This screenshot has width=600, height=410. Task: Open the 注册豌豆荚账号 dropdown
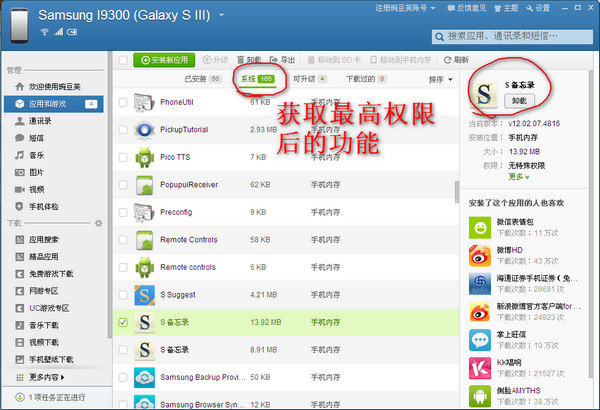click(x=405, y=8)
